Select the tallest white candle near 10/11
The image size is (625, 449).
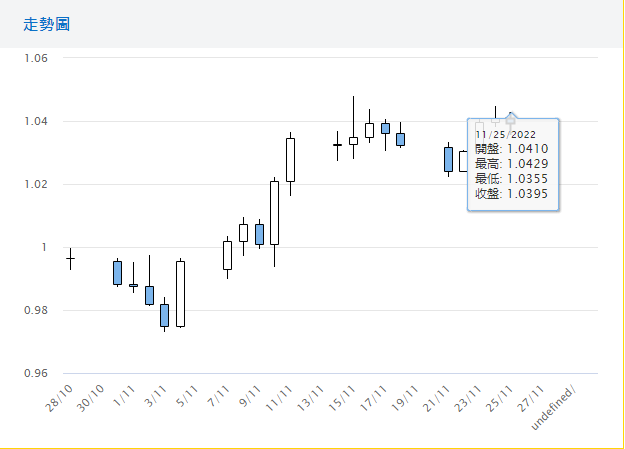(x=274, y=213)
